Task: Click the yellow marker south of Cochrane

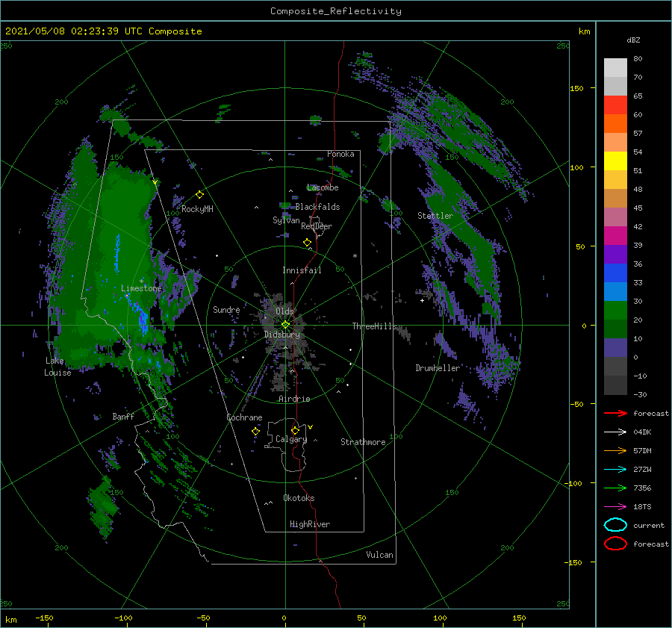Action: [255, 432]
